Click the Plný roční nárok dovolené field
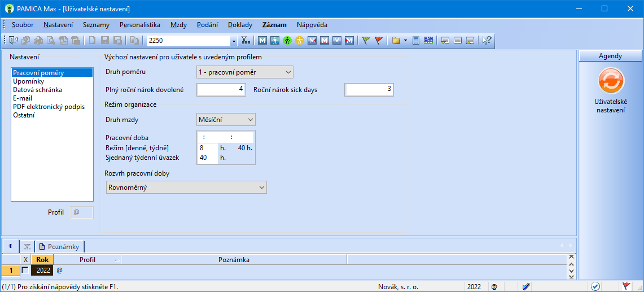Viewport: 644px width, 292px height. 221,89
